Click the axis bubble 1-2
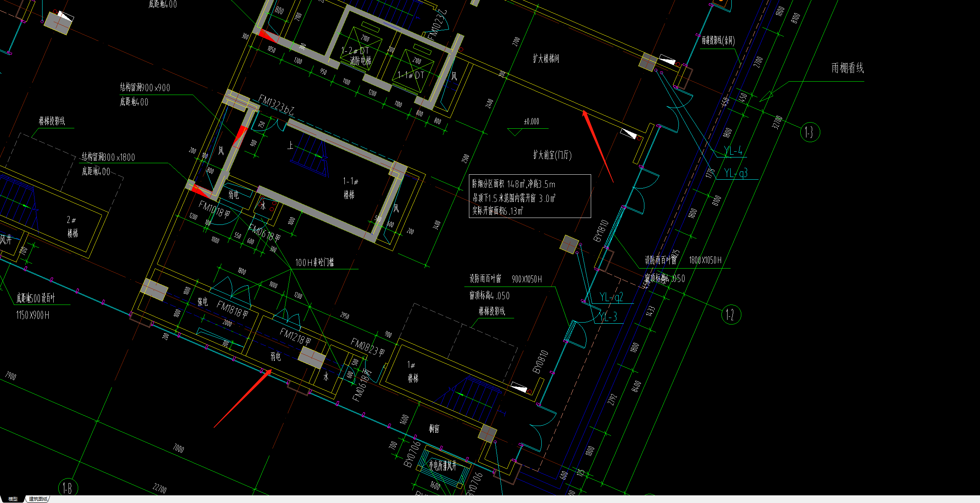 731,315
